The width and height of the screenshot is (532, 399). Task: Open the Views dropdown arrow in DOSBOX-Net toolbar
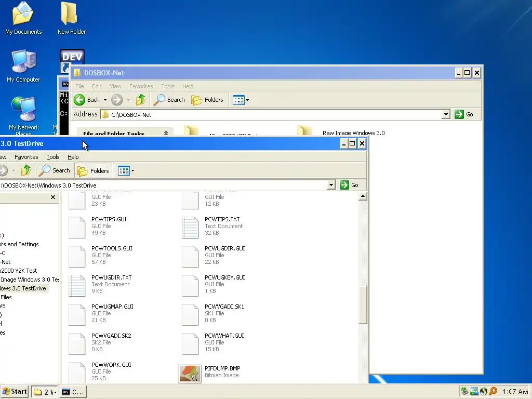pyautogui.click(x=248, y=100)
